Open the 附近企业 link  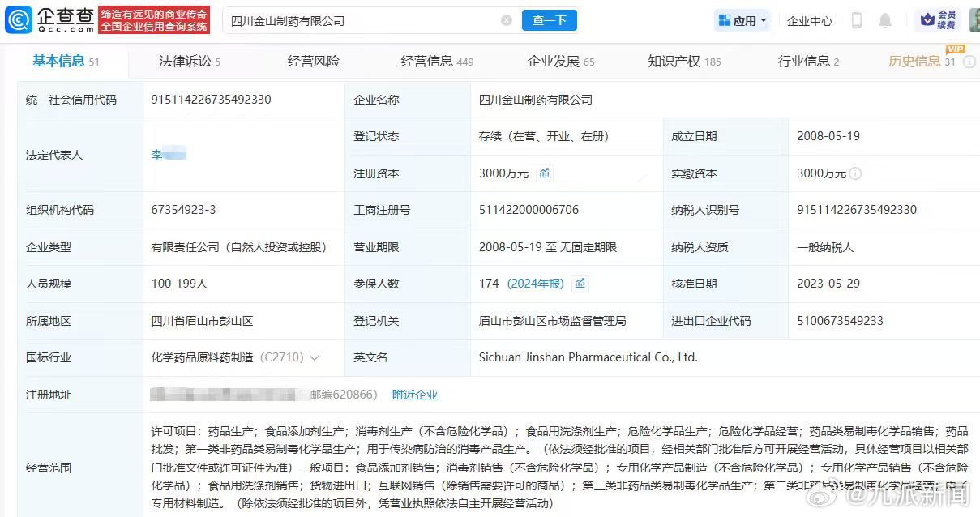[416, 394]
